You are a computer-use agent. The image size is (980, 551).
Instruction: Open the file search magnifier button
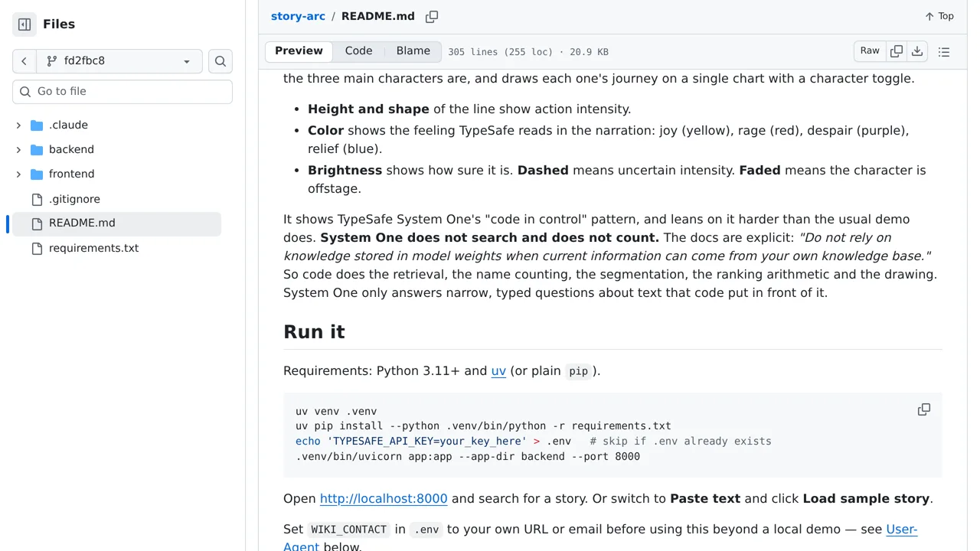coord(220,61)
